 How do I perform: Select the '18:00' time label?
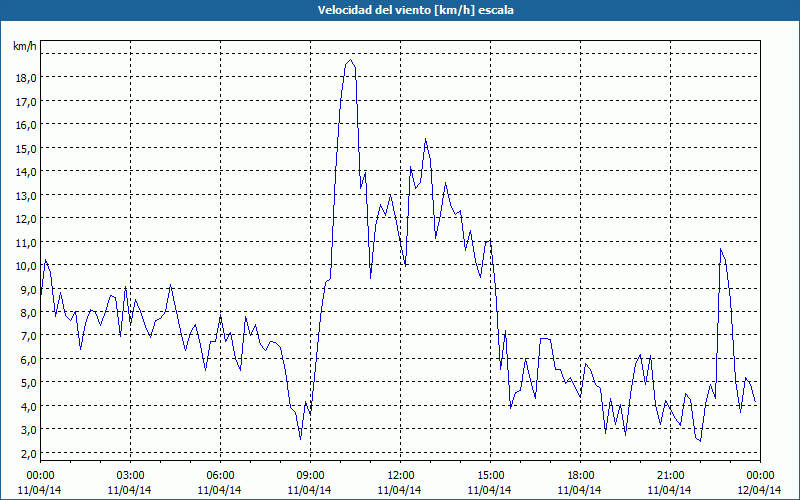click(580, 476)
